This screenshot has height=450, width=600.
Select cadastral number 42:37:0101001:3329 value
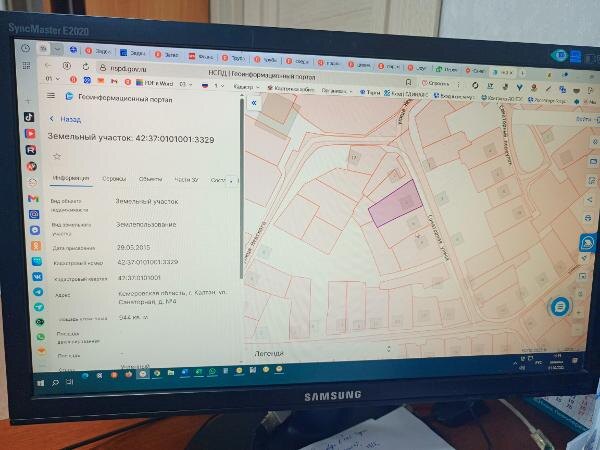148,262
